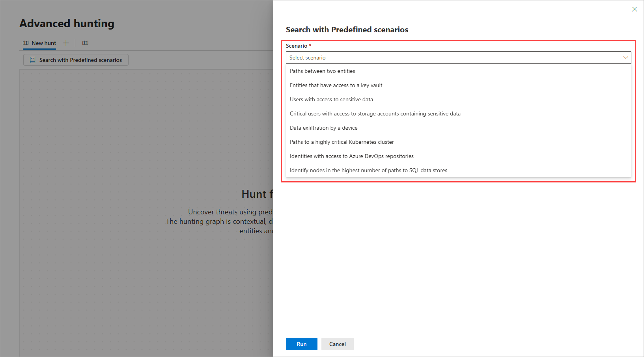This screenshot has height=357, width=644.
Task: Choose Paths between two entities scenario
Action: pyautogui.click(x=322, y=71)
